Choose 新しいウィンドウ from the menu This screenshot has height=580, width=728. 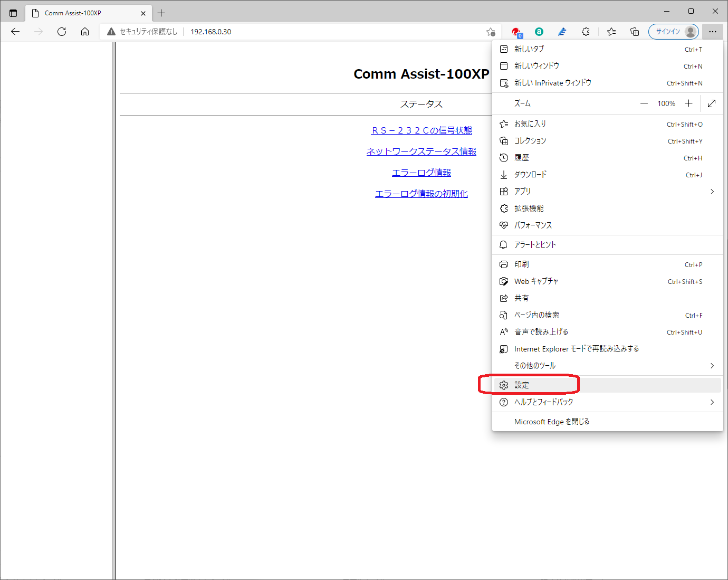(607, 66)
